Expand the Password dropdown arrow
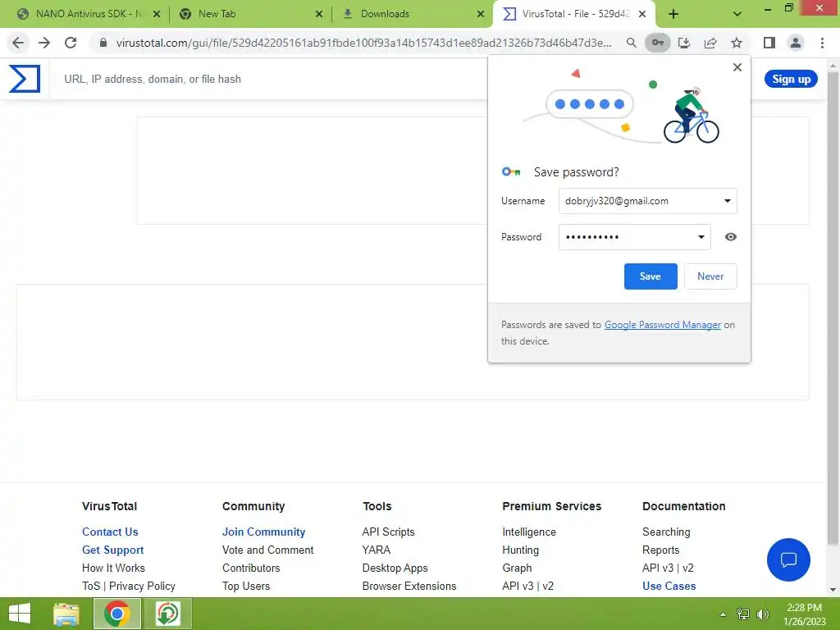 click(701, 237)
